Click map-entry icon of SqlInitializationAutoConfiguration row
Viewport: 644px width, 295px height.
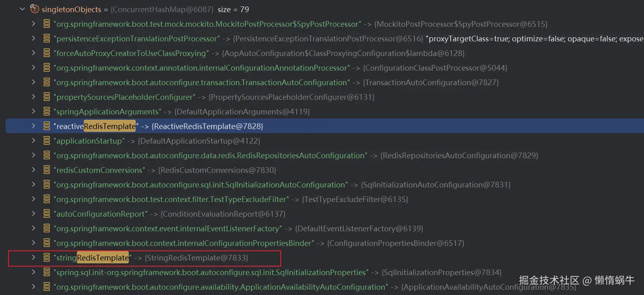47,184
